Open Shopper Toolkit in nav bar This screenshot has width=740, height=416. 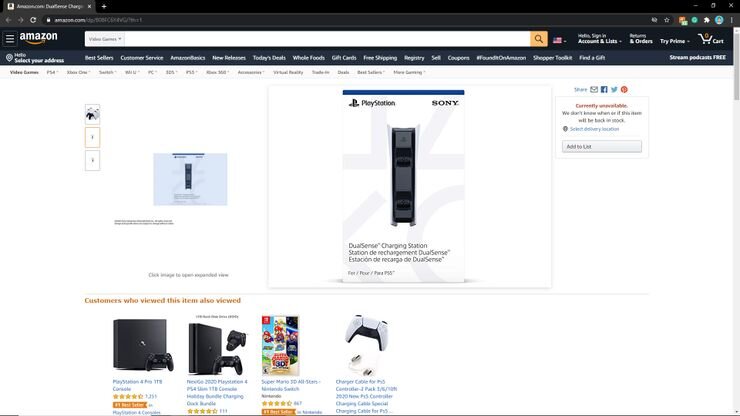(x=552, y=58)
